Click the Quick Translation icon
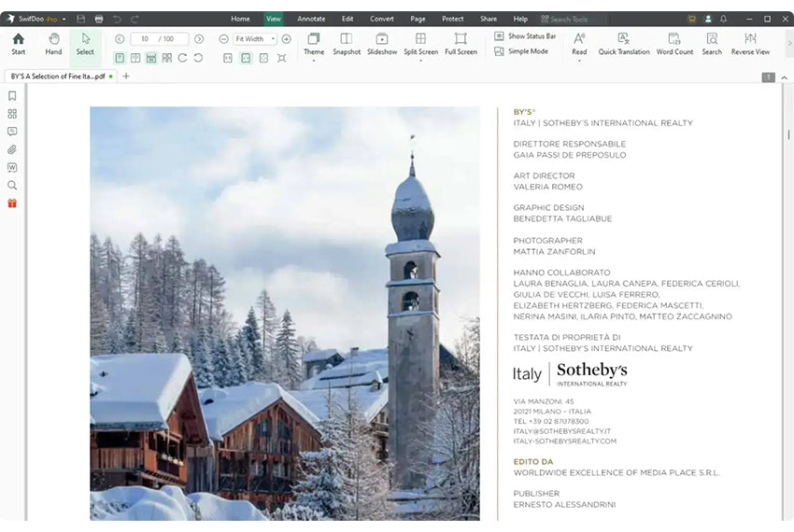 pos(623,44)
